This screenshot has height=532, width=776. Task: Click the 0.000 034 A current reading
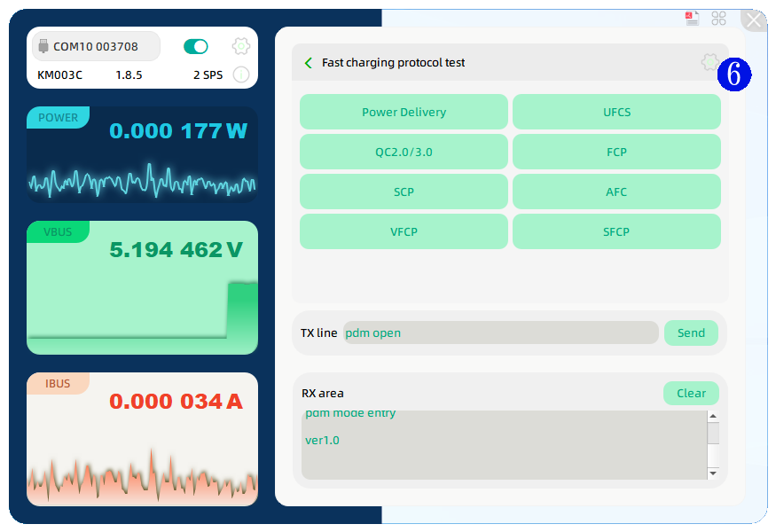(176, 402)
